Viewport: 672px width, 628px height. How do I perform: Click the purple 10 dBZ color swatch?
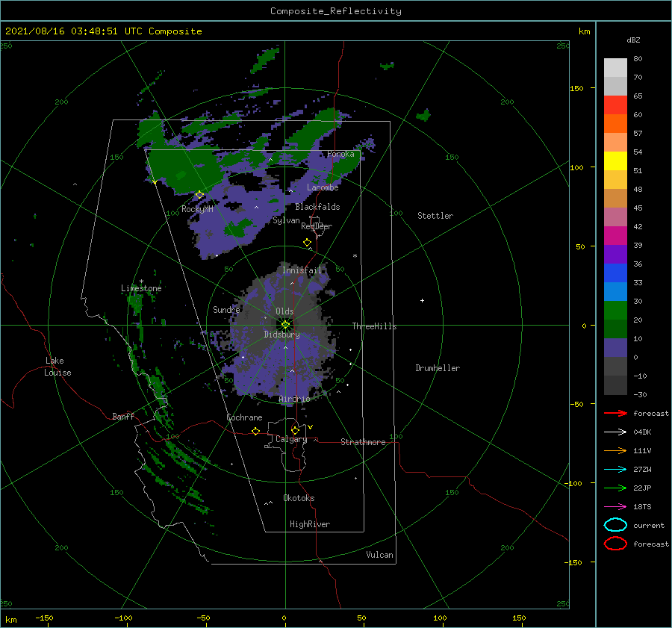pos(615,348)
